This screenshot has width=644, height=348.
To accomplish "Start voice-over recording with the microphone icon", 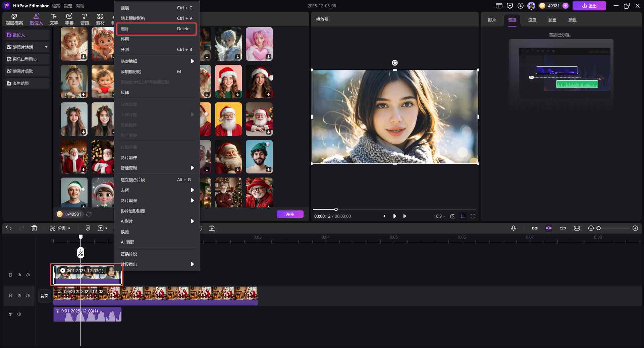I will (513, 228).
